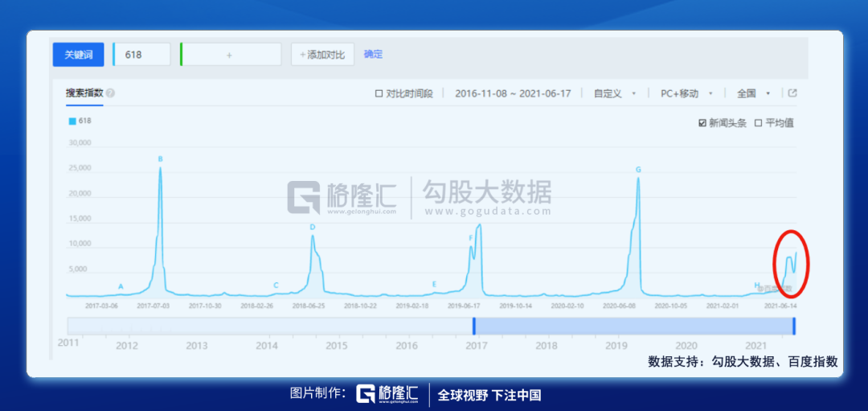Click news marker H on chart
The image size is (868, 411).
click(757, 286)
